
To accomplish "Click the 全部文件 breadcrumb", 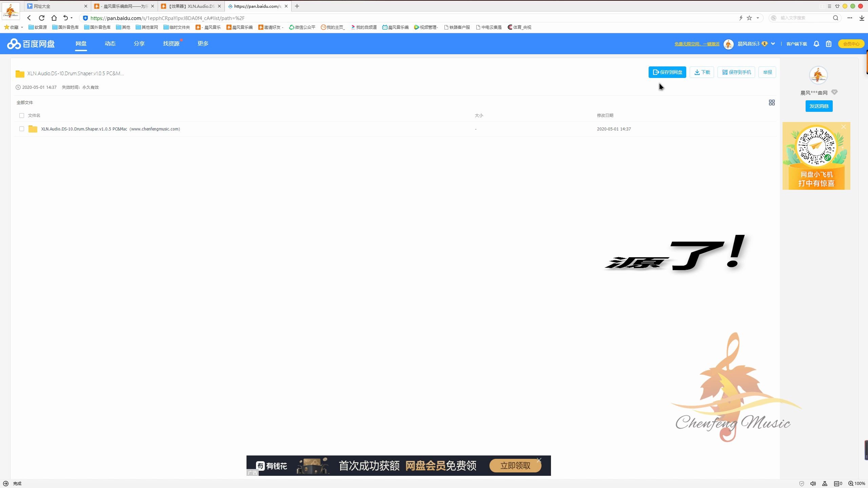I will (x=25, y=102).
